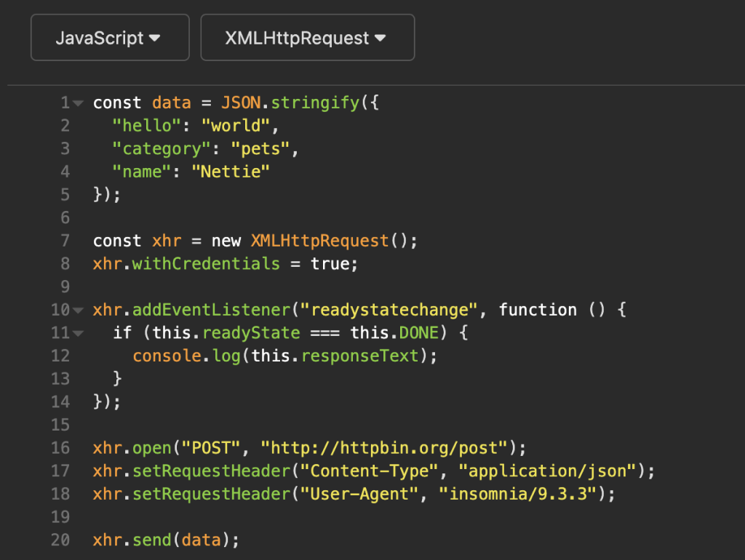Image resolution: width=745 pixels, height=560 pixels.
Task: Open the XMLHttpRequest library dropdown
Action: click(x=308, y=38)
